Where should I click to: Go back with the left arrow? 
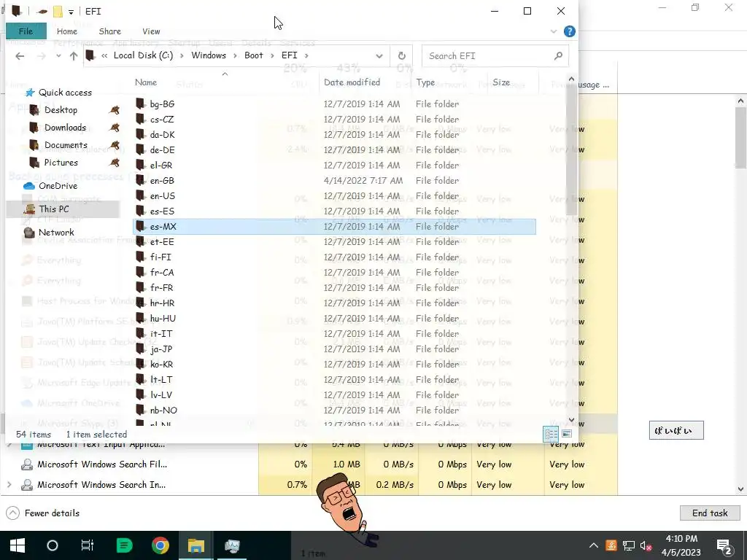(20, 56)
